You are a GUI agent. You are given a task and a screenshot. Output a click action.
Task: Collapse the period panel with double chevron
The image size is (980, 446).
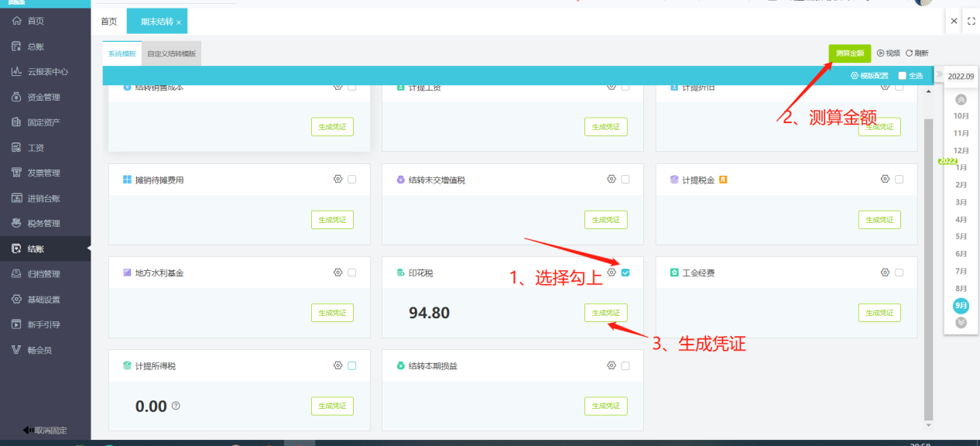(x=939, y=75)
